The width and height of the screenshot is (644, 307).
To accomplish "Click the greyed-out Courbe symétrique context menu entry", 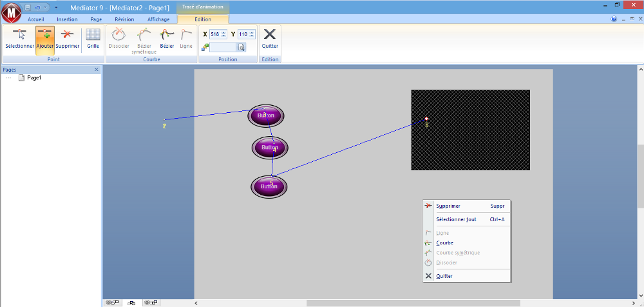I will pos(466,253).
